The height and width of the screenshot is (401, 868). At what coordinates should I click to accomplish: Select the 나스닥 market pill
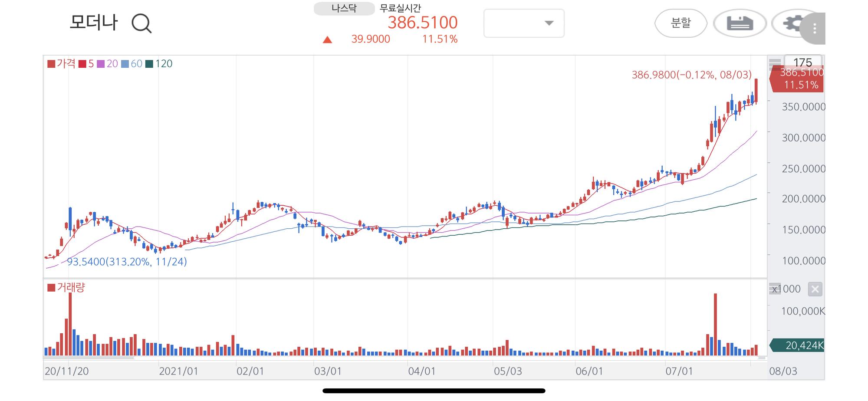(344, 8)
